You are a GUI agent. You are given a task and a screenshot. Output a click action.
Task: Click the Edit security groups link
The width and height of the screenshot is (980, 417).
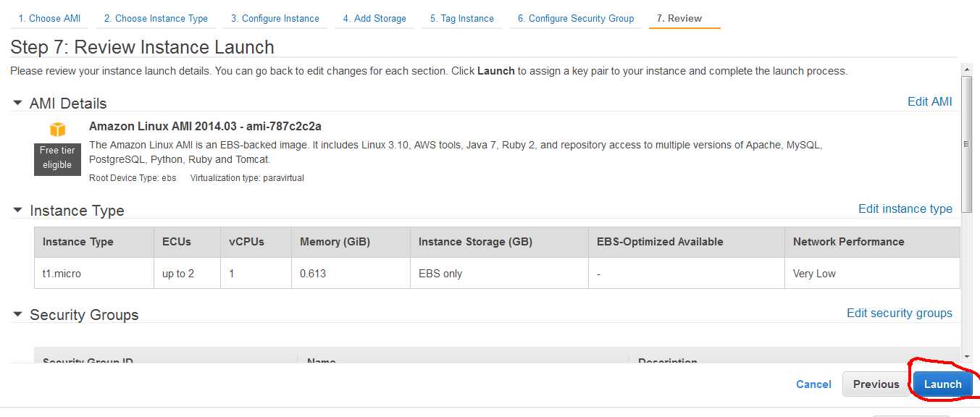click(900, 313)
